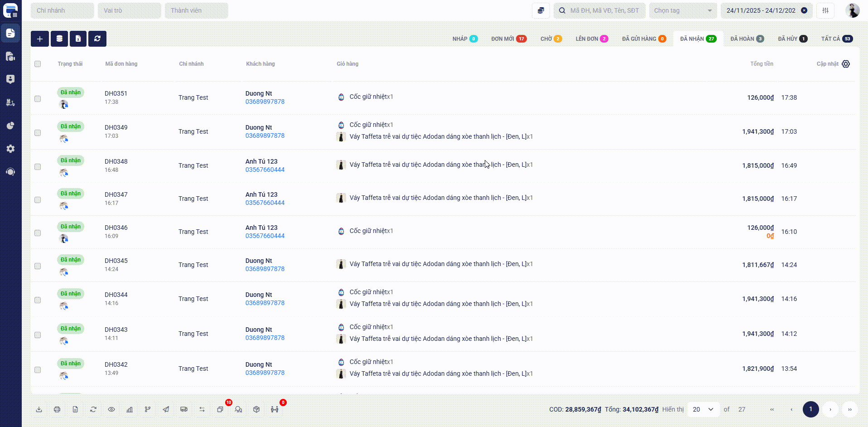Click the paper plane send icon
This screenshot has width=868, height=427.
(166, 409)
